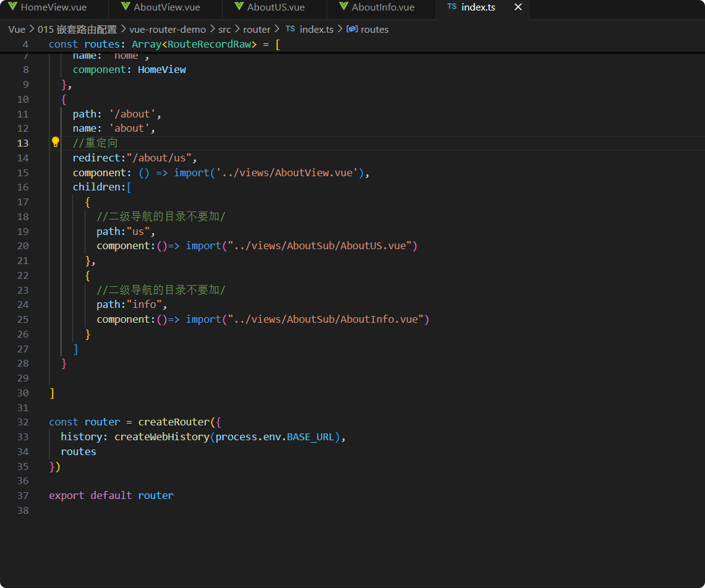This screenshot has height=588, width=705.
Task: Click the AboutInfo.vue import path string
Action: coord(325,319)
